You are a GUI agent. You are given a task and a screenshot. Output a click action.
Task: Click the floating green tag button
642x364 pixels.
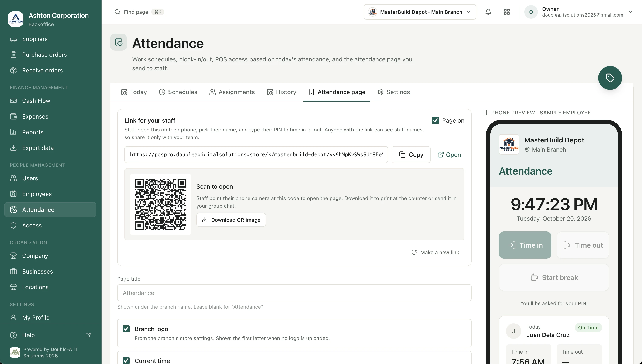coord(610,78)
